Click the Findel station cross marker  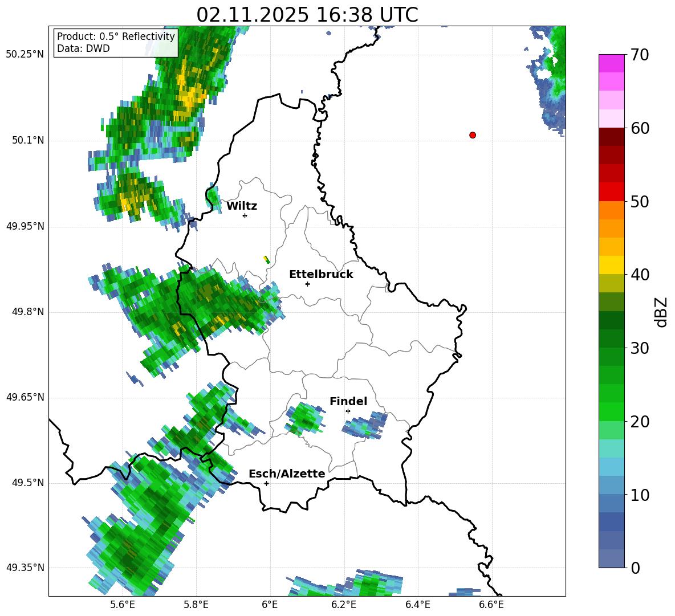[348, 411]
